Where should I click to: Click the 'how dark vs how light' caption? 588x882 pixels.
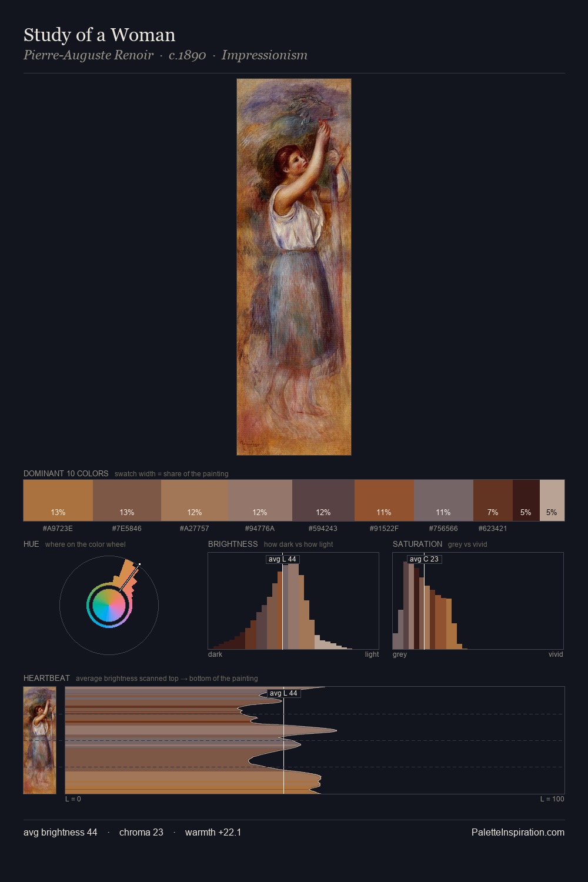(299, 544)
